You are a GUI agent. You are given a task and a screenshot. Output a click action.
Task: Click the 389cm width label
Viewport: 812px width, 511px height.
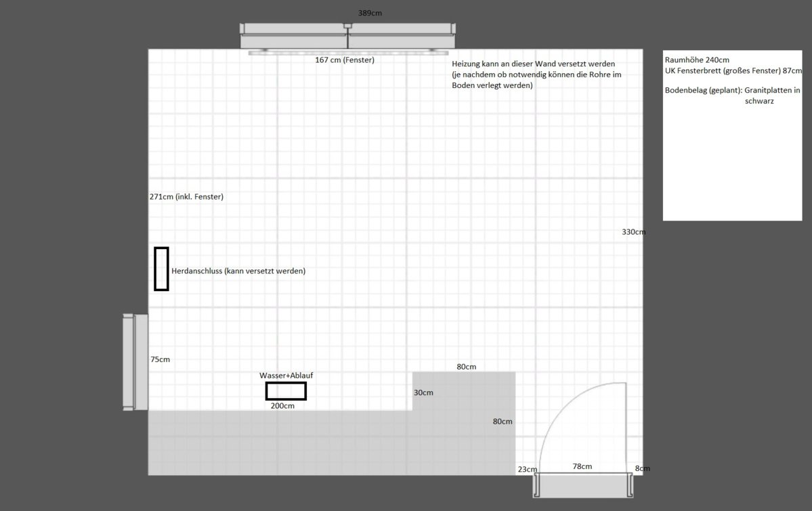(x=374, y=13)
